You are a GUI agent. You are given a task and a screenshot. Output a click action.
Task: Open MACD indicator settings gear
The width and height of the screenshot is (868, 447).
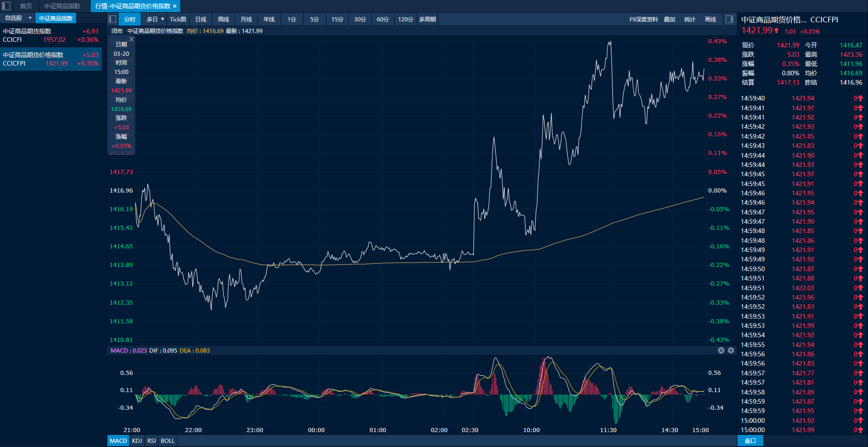tap(731, 350)
